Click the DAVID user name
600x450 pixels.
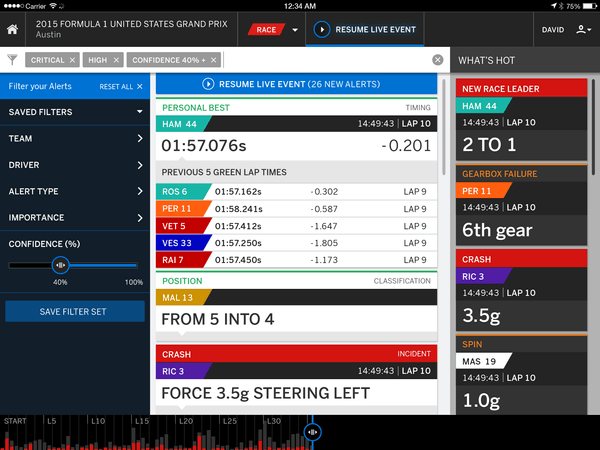click(x=553, y=30)
